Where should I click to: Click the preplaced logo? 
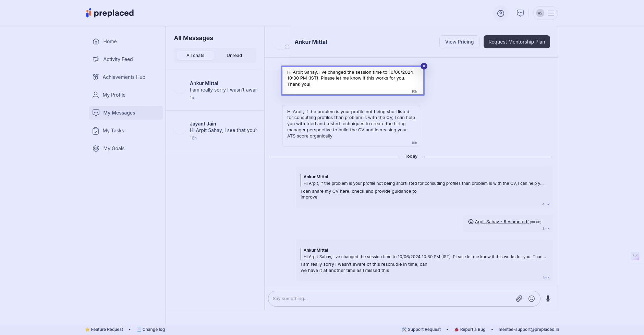coord(110,13)
